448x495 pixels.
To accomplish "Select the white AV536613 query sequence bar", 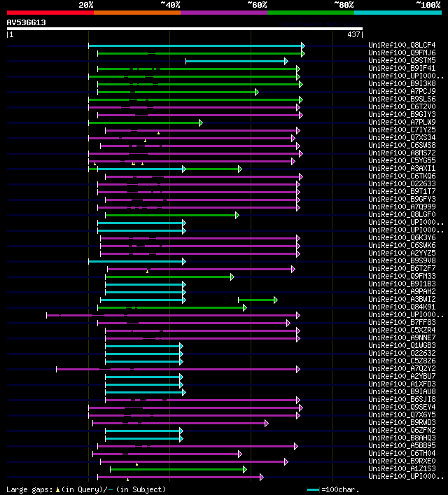I will (x=185, y=29).
